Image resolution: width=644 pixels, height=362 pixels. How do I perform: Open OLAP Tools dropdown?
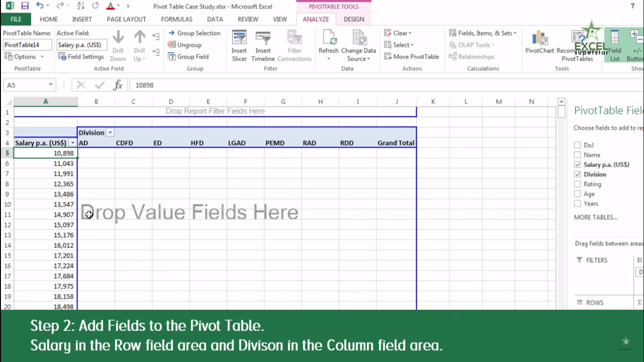(472, 45)
